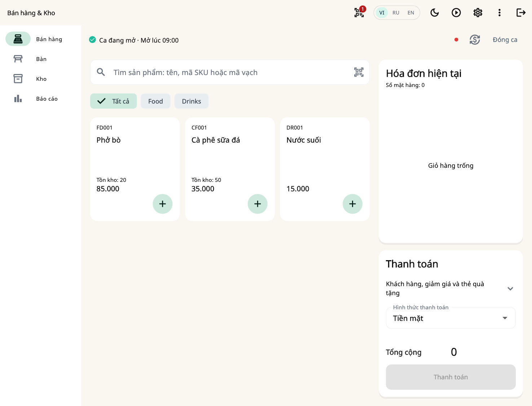
Task: Select the Tất cả category filter
Action: coord(114,101)
